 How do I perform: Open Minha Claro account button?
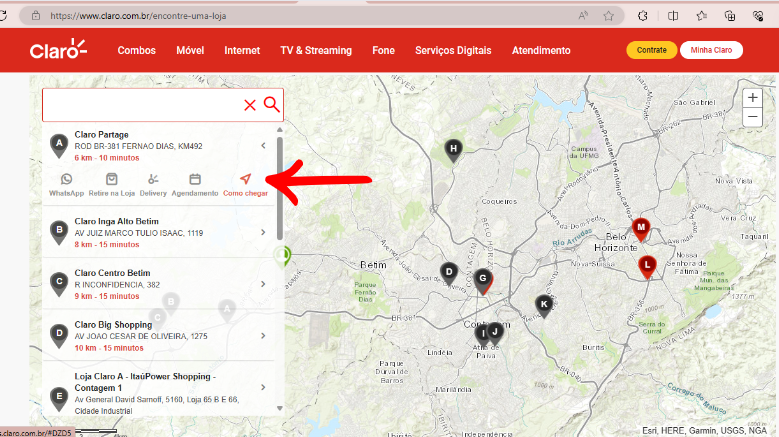click(711, 50)
